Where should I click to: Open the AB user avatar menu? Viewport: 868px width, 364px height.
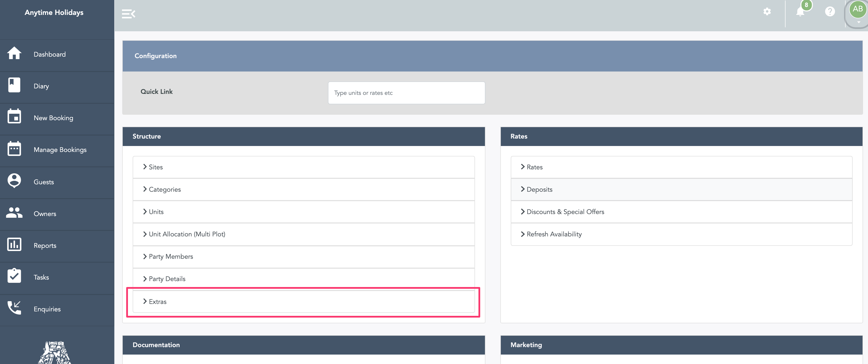(858, 9)
